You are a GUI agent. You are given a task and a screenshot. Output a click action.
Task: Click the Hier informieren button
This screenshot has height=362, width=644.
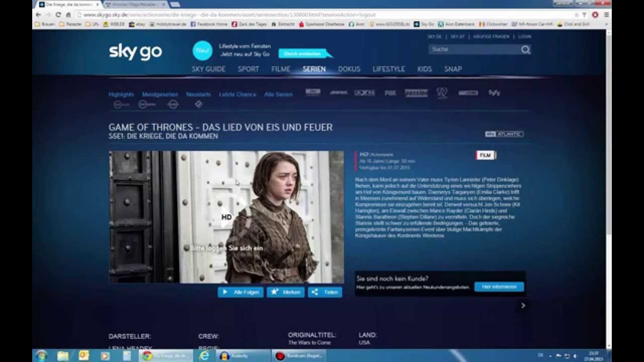(499, 287)
